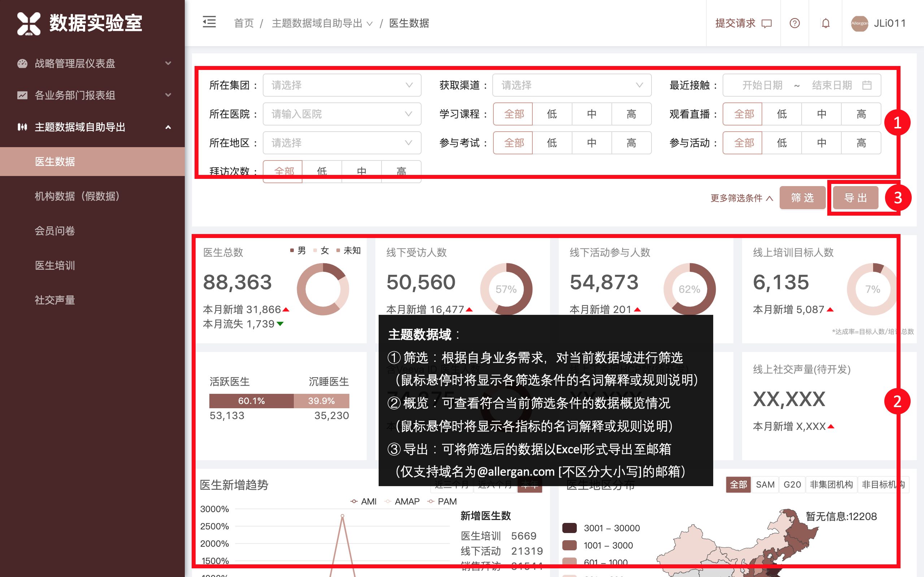Click the 3001 – 30000 legend swatch
The width and height of the screenshot is (924, 577).
pyautogui.click(x=569, y=528)
